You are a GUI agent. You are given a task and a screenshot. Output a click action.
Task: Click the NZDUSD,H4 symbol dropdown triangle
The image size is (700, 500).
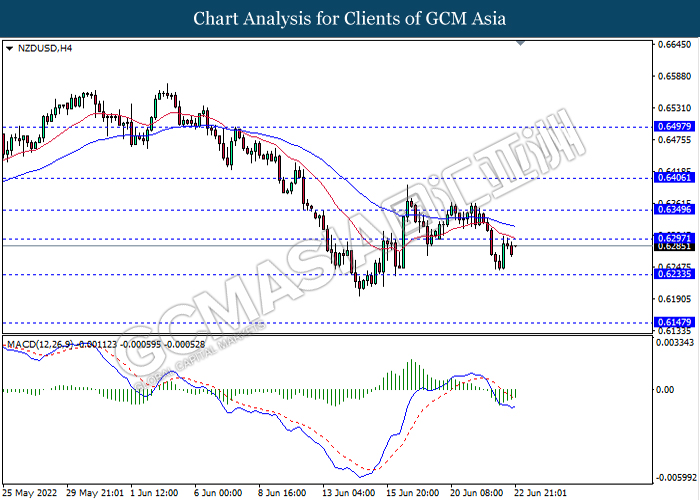(x=10, y=49)
